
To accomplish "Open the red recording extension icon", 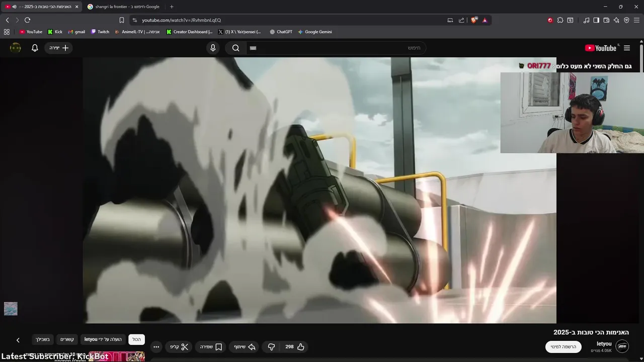I will pos(550,20).
